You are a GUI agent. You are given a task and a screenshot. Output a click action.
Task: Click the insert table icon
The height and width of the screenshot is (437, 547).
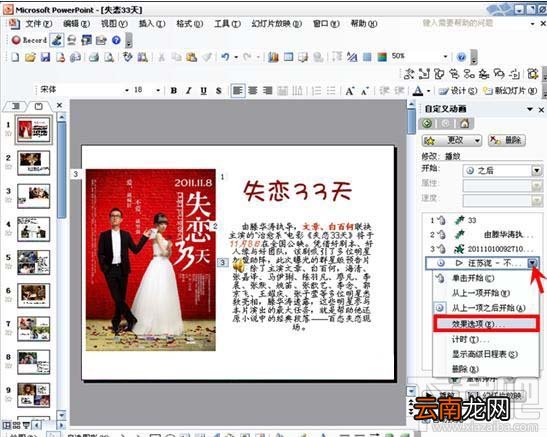[289, 57]
